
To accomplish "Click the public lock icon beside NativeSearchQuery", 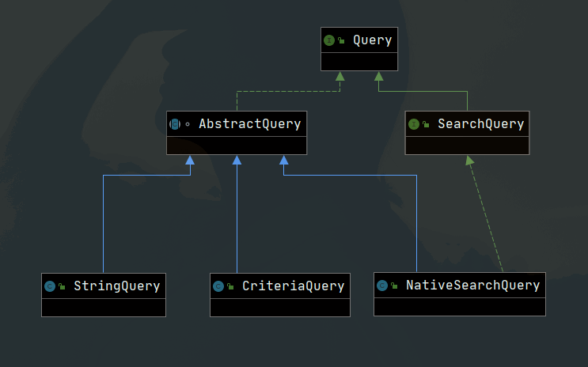I will (394, 286).
